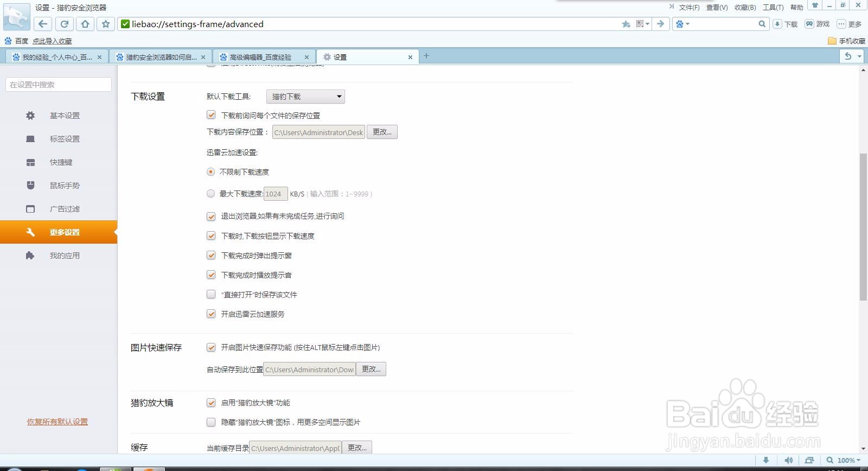Click the favorites star beside the address bar
Viewport: 868px width, 471px height.
click(x=106, y=24)
